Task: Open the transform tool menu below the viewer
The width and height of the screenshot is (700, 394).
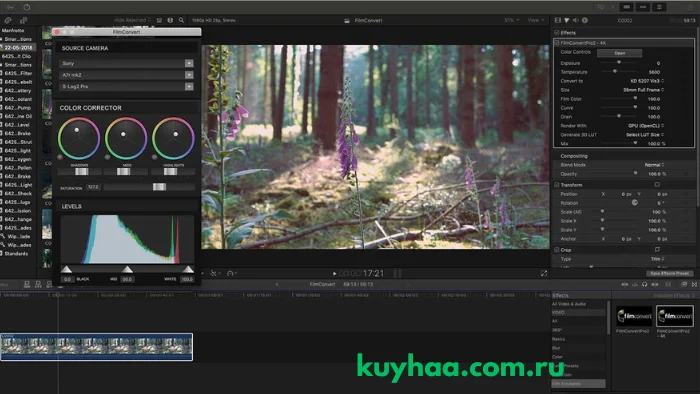Action: pos(215,273)
